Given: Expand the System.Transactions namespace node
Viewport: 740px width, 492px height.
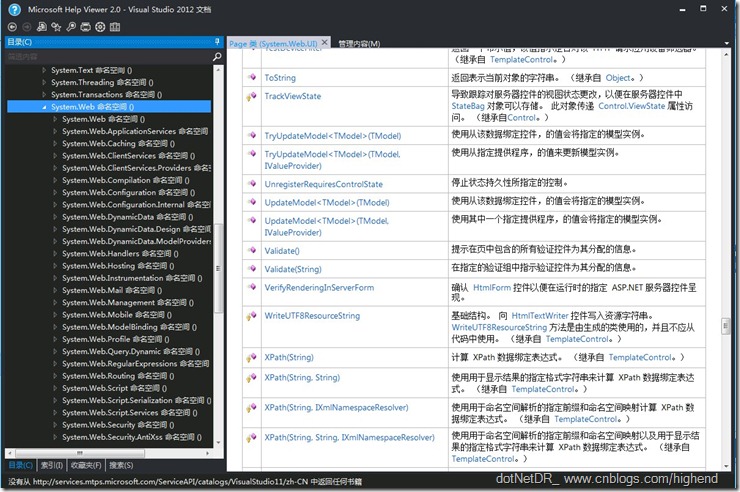Looking at the screenshot, I should [x=44, y=95].
